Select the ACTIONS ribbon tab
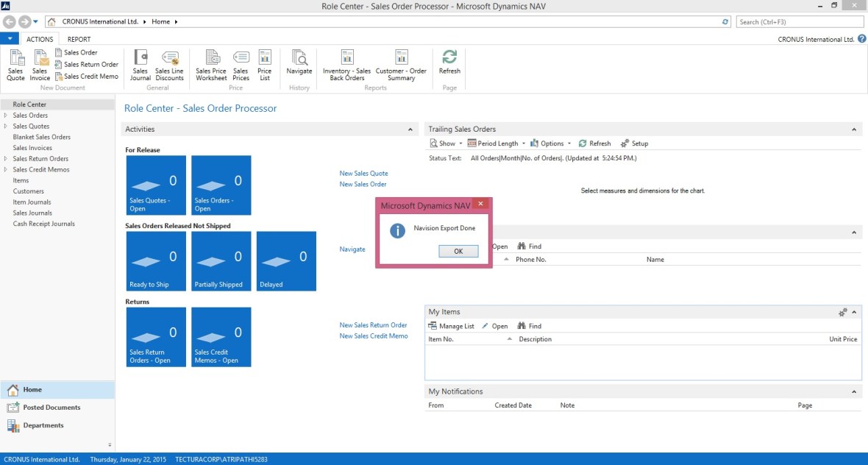Viewport: 868px width, 465px height. 40,40
